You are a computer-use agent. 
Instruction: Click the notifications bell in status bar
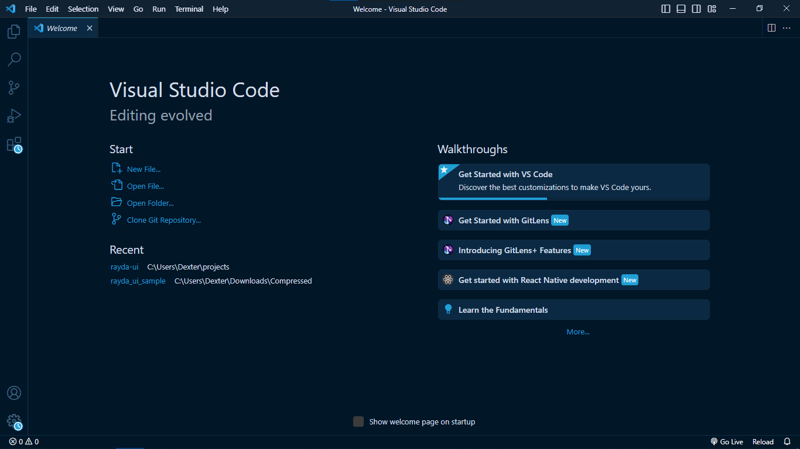coord(787,441)
